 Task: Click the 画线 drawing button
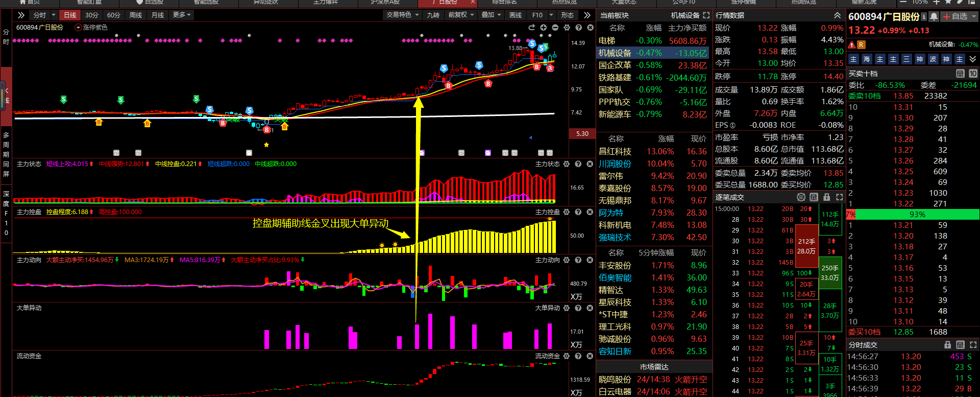tap(516, 15)
